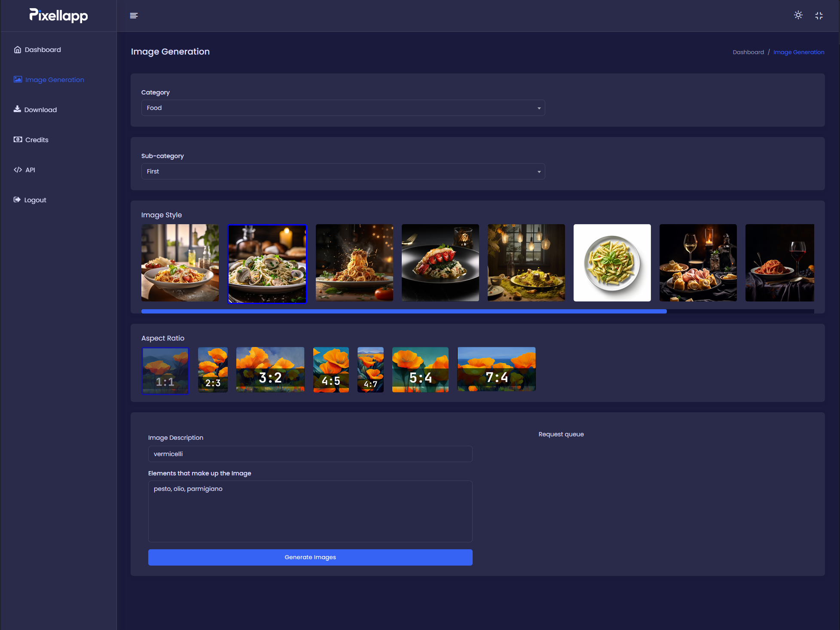This screenshot has width=840, height=630.
Task: Open the Sub-category dropdown showing First
Action: pyautogui.click(x=343, y=171)
